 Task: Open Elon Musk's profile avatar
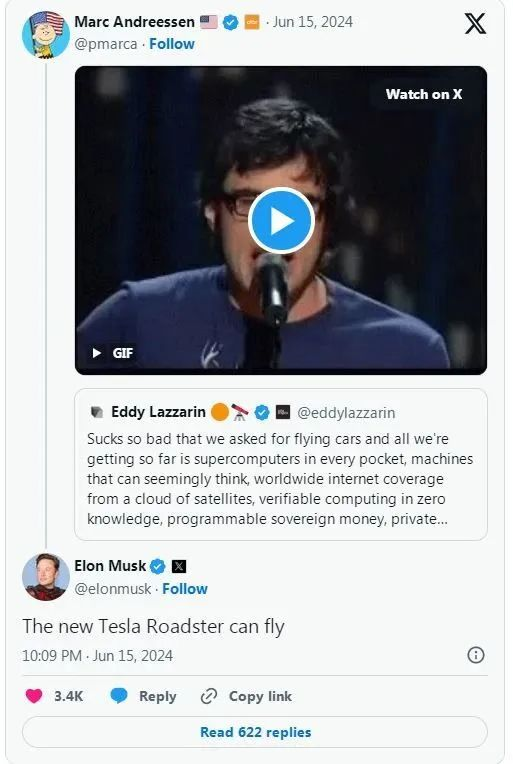click(x=46, y=577)
